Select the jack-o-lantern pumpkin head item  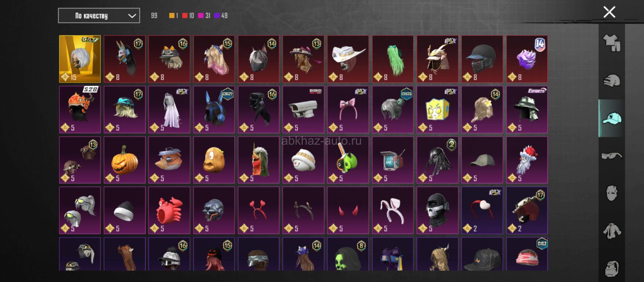coord(124,160)
